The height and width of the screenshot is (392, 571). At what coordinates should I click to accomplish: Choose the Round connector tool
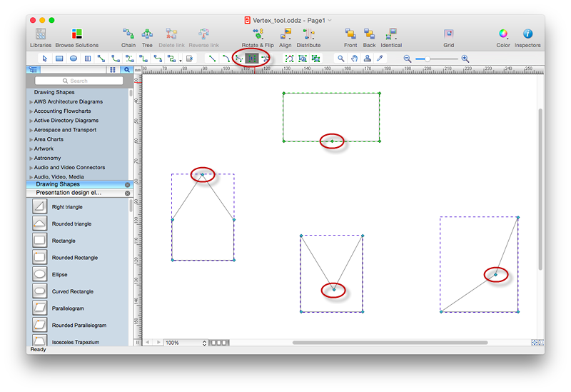pyautogui.click(x=158, y=59)
